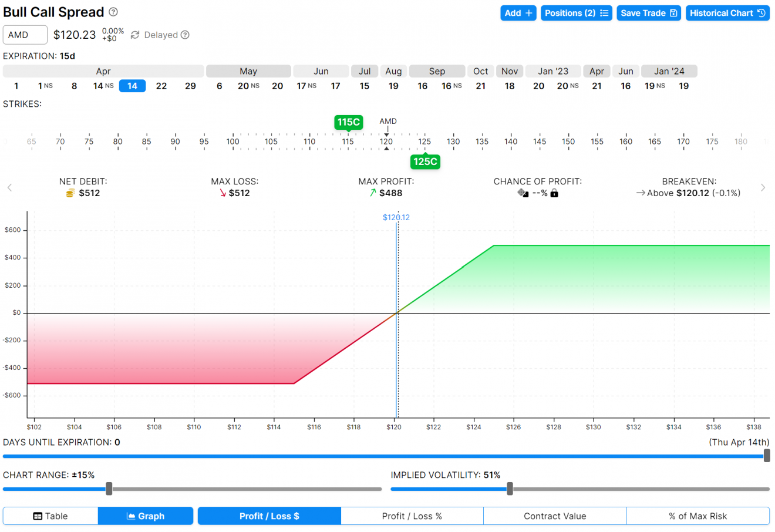The image size is (775, 532).
Task: Click the Implied Volatility slider handle
Action: [x=510, y=489]
